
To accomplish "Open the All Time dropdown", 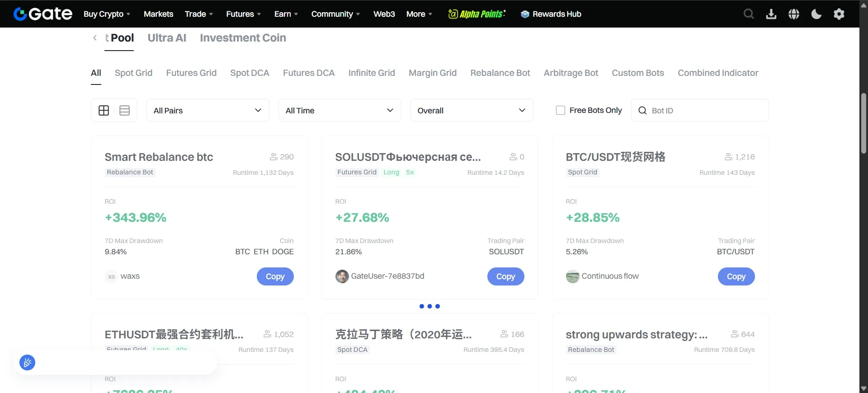I will [340, 111].
